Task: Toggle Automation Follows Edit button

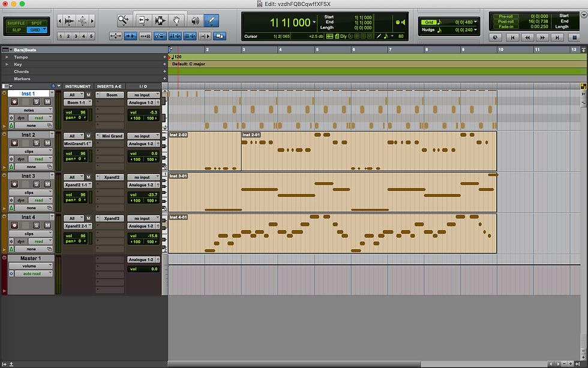Action: pyautogui.click(x=160, y=36)
